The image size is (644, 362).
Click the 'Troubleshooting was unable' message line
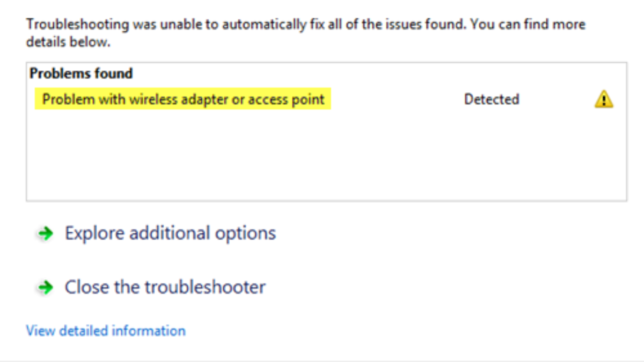coord(306,25)
